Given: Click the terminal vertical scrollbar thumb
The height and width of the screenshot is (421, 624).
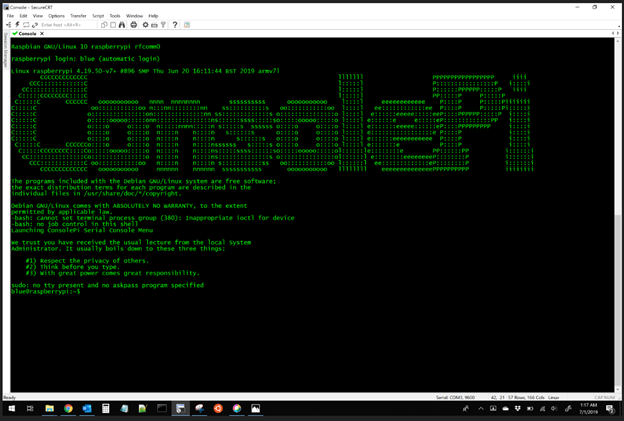Looking at the screenshot, I should pyautogui.click(x=618, y=298).
